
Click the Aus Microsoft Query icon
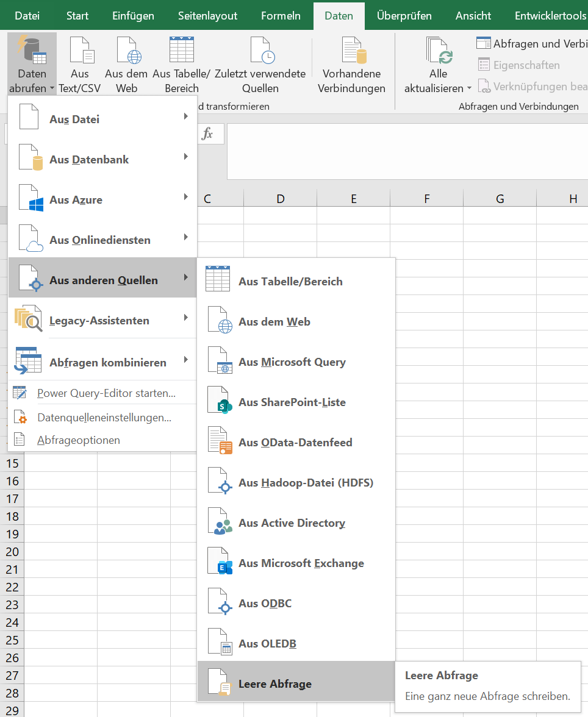coord(220,360)
